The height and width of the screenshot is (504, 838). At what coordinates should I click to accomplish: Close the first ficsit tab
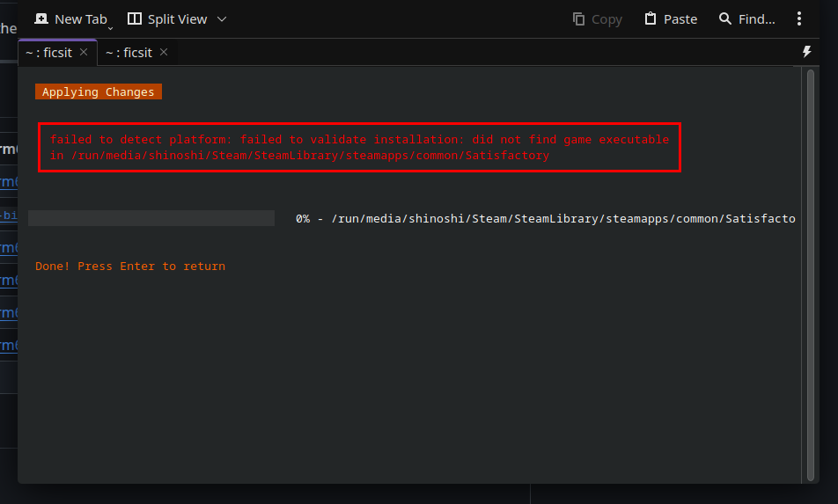[84, 52]
